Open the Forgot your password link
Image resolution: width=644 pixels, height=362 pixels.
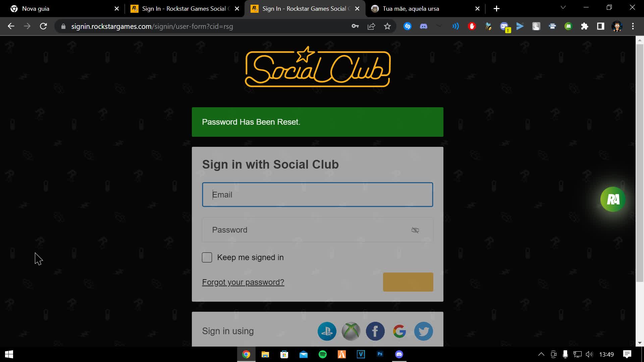[x=243, y=282]
